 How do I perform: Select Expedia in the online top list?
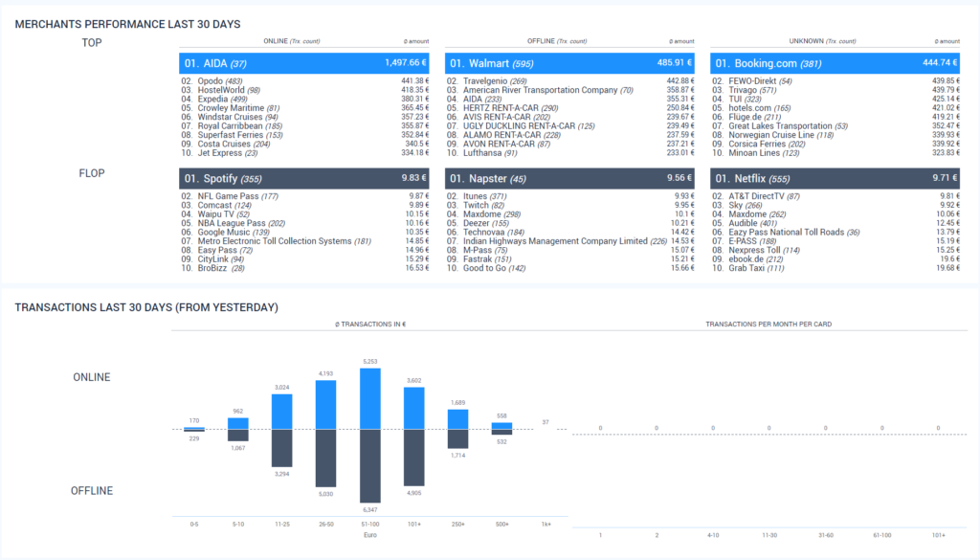pos(303,99)
